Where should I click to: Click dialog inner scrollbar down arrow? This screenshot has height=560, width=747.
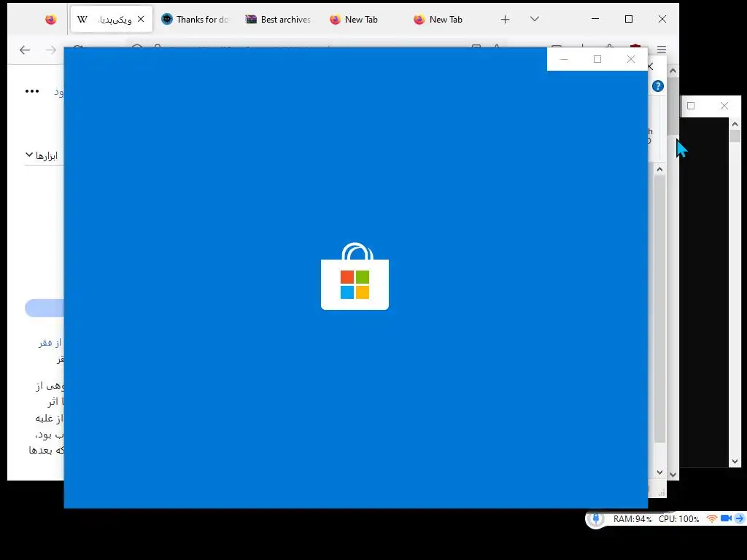click(x=659, y=472)
